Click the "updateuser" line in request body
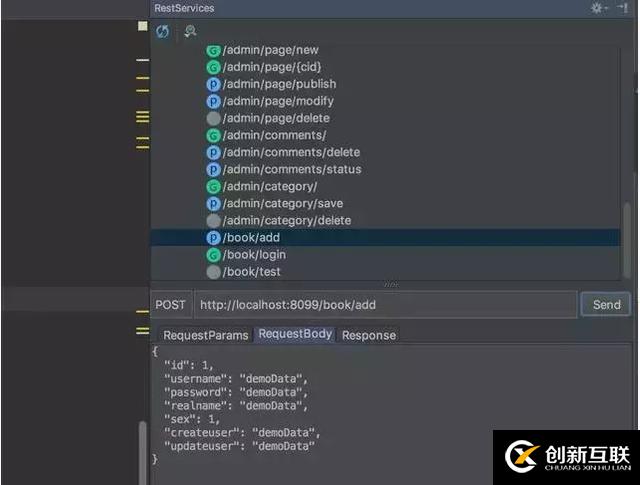This screenshot has height=485, width=640. pos(239,446)
